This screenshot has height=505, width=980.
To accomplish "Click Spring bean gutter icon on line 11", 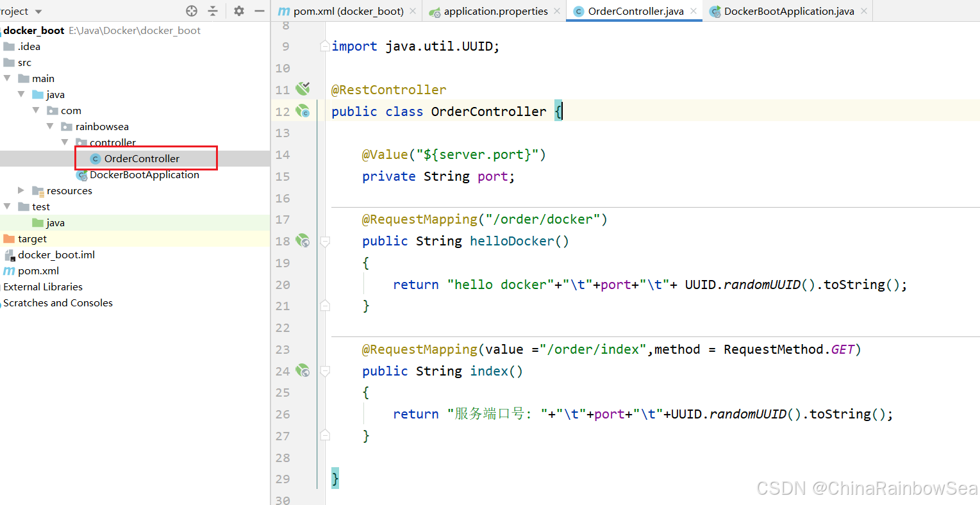I will (x=303, y=88).
